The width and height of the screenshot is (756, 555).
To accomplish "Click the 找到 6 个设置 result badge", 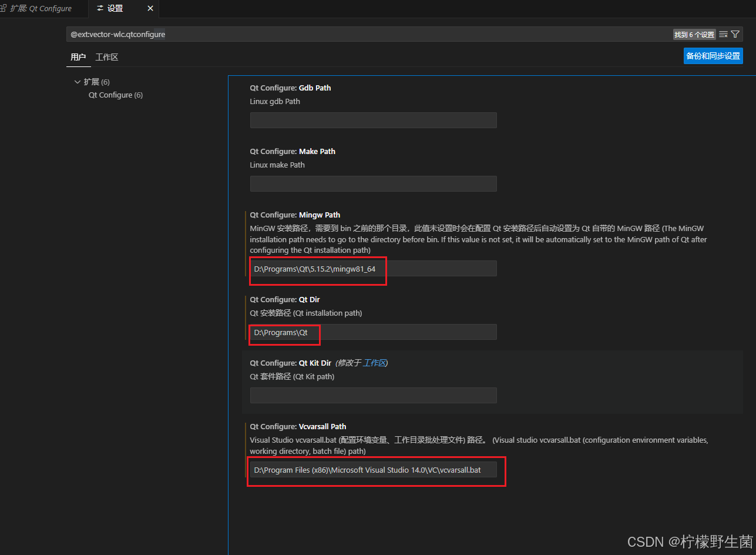I will [694, 35].
